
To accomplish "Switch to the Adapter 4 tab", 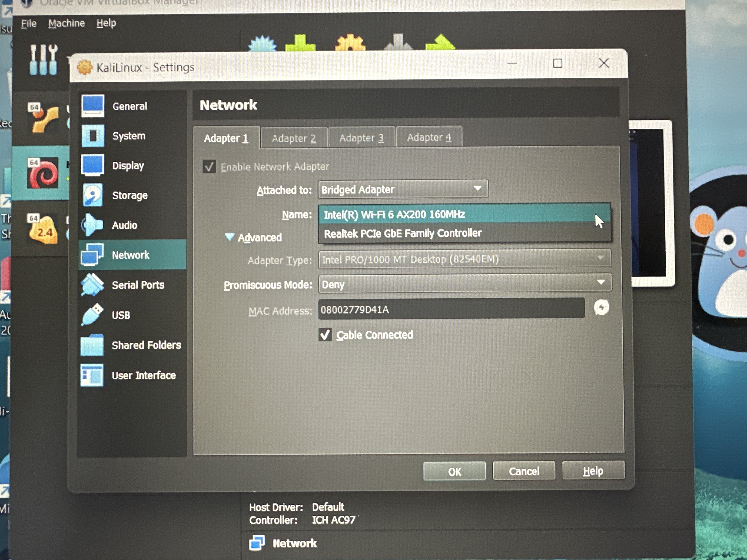I will [x=429, y=137].
